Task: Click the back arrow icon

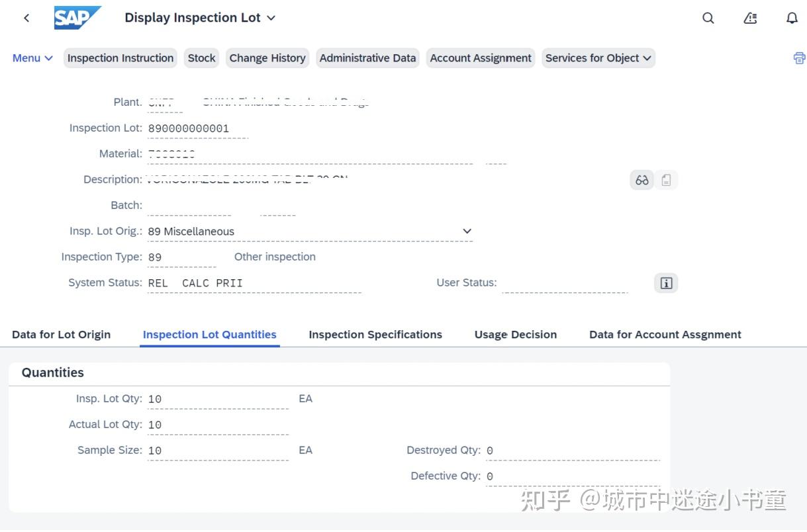Action: (26, 18)
